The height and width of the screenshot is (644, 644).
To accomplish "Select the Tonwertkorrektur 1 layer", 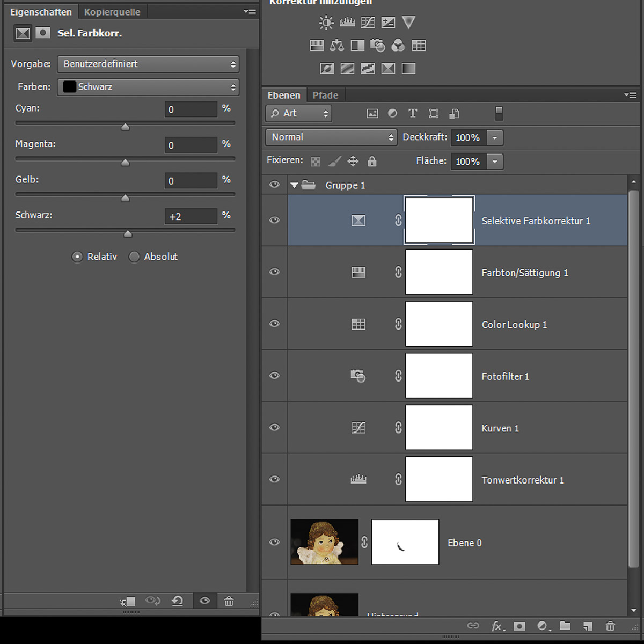I will pyautogui.click(x=522, y=480).
